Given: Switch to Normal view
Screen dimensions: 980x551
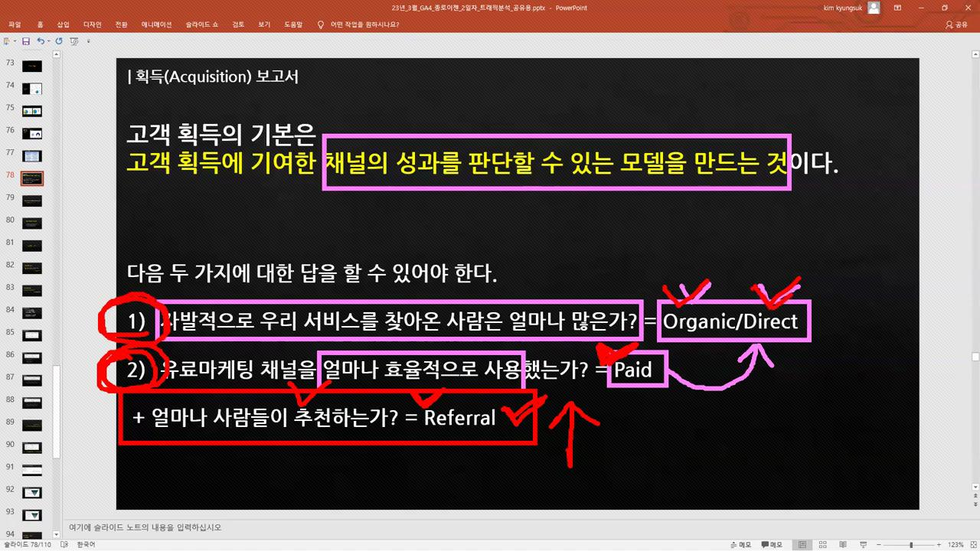Looking at the screenshot, I should pos(802,545).
